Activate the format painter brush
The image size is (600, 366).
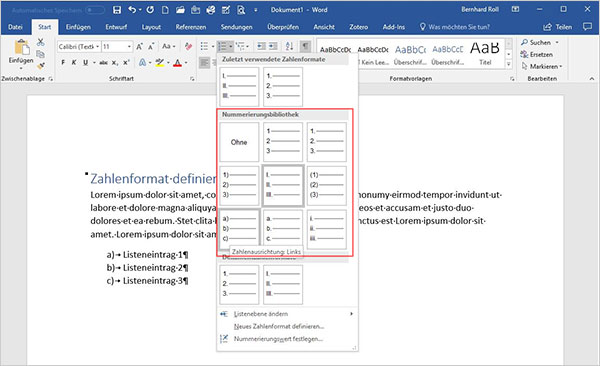point(41,66)
